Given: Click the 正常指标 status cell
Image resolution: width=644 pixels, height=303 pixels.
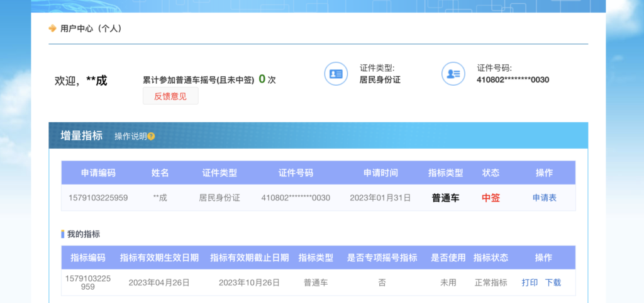Looking at the screenshot, I should (x=491, y=283).
